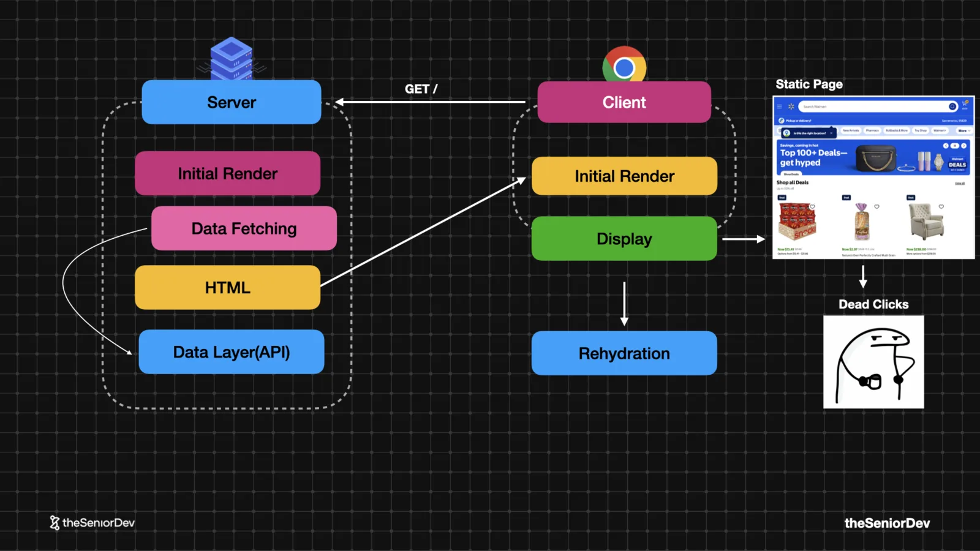Click the 'Now $238.00' price
The height and width of the screenshot is (551, 980).
(x=916, y=249)
